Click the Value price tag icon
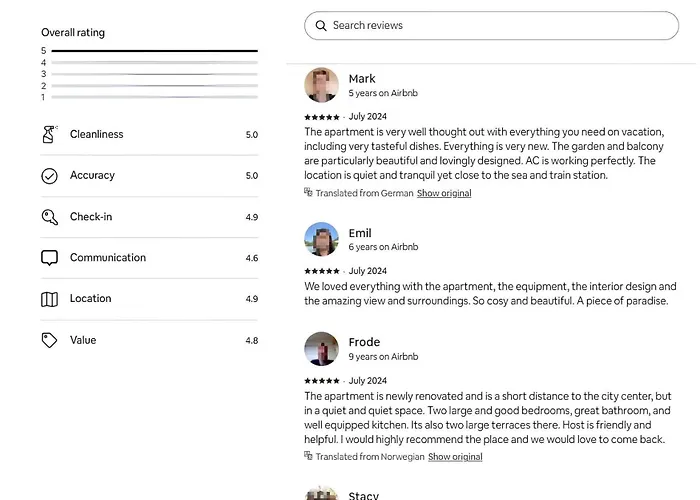The height and width of the screenshot is (500, 700). pos(50,340)
